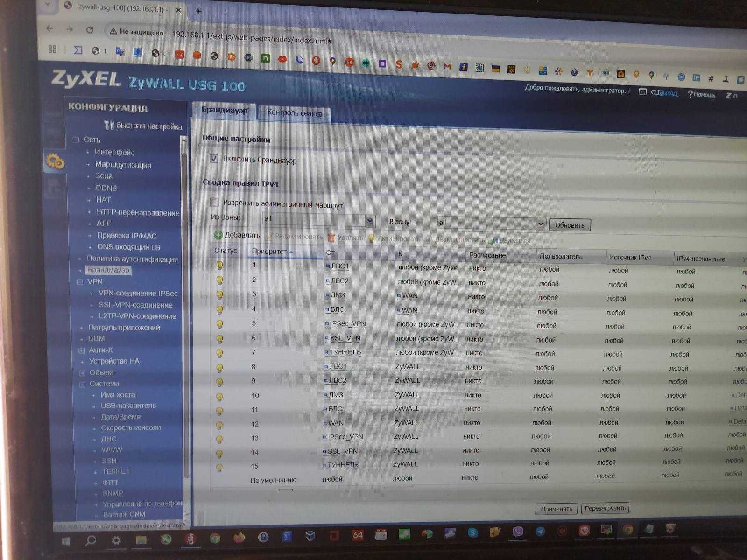Click the ДМЗ link in priority 3 row
The image size is (747, 560).
(x=337, y=295)
